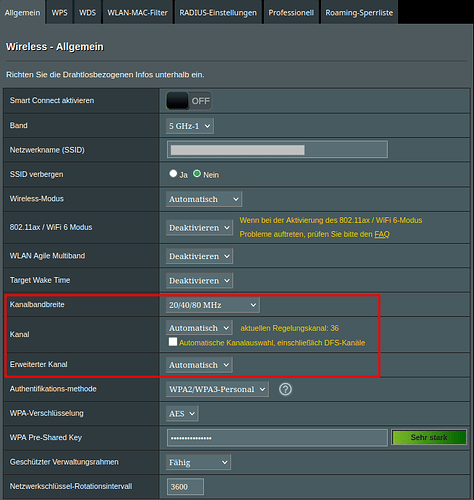Toggle the Smart Connect aktivieren switch
Screen dimensions: 474x500
pos(189,101)
